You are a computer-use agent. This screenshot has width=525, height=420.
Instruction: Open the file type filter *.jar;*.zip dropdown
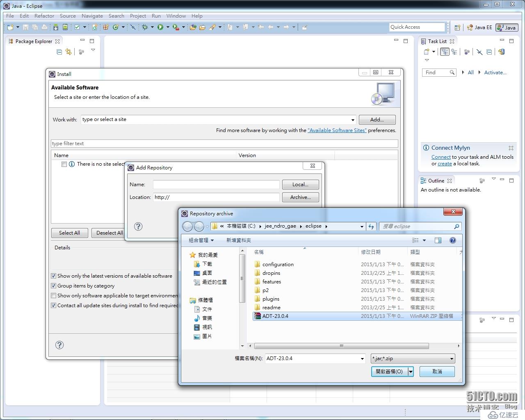[452, 358]
